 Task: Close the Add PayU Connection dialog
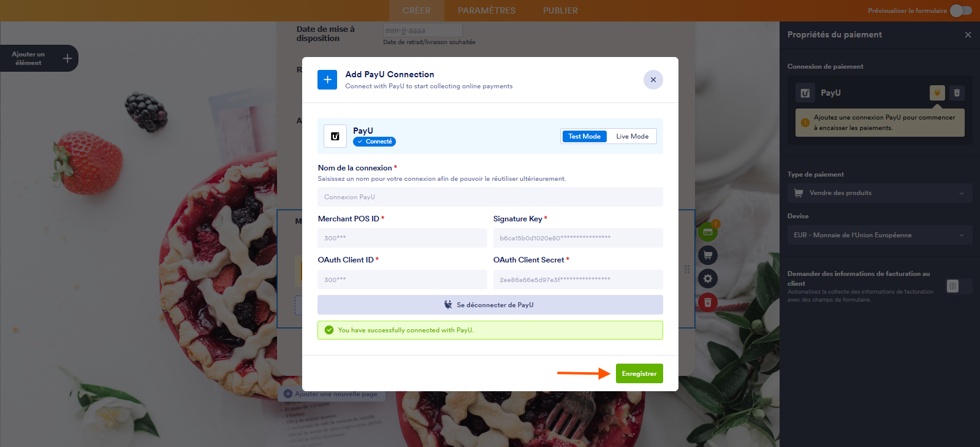click(653, 80)
